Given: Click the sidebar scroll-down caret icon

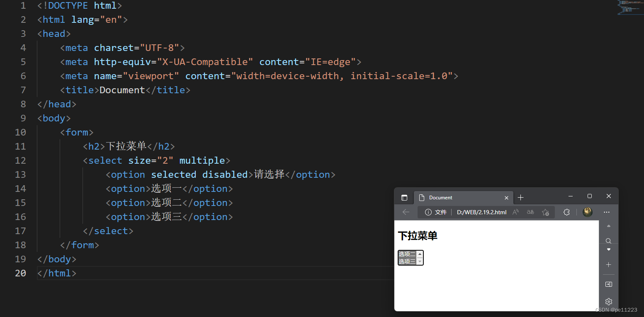Looking at the screenshot, I should (x=609, y=249).
